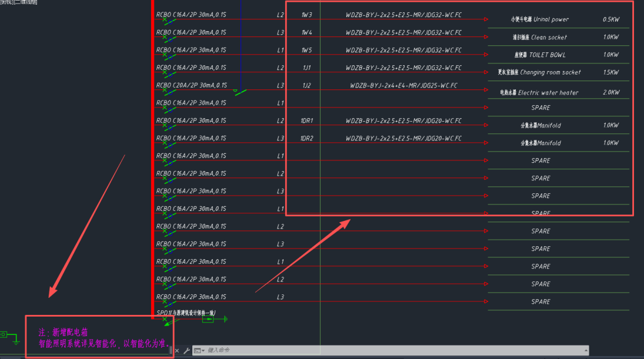Viewport: 644px width, 359px height.
Task: Click the command line grip handle
Action: click(171, 351)
